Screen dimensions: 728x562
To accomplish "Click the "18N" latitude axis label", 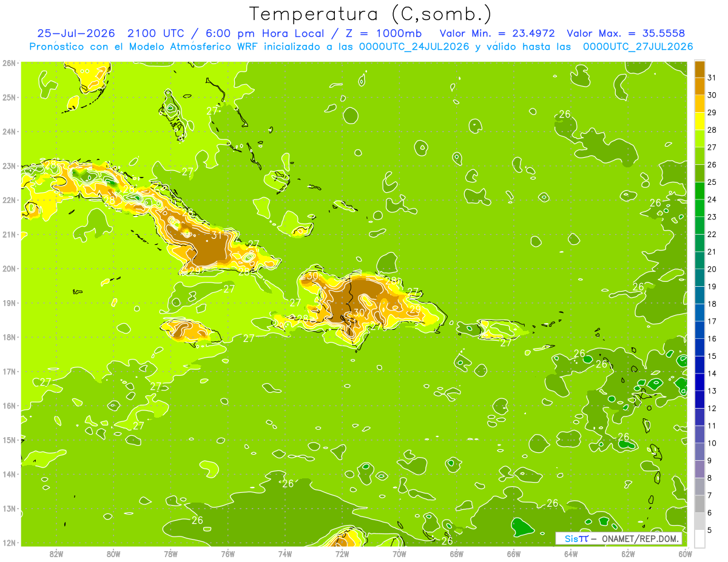I will pyautogui.click(x=8, y=337).
